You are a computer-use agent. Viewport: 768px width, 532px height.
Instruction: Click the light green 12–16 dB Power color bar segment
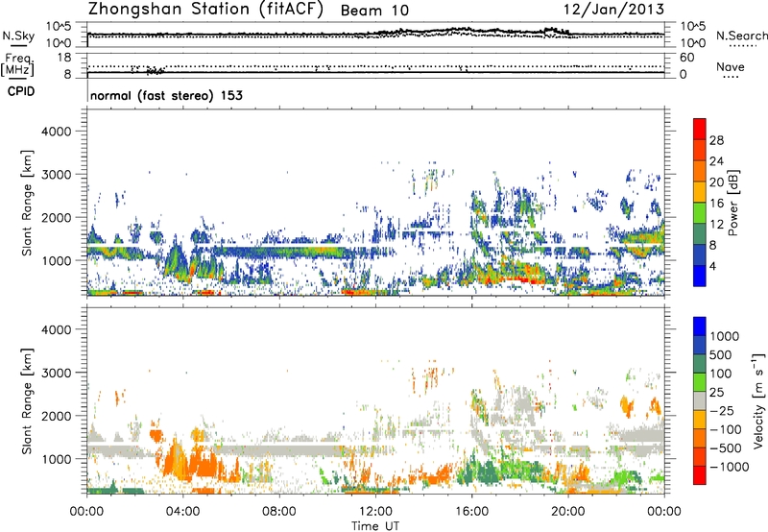point(700,212)
